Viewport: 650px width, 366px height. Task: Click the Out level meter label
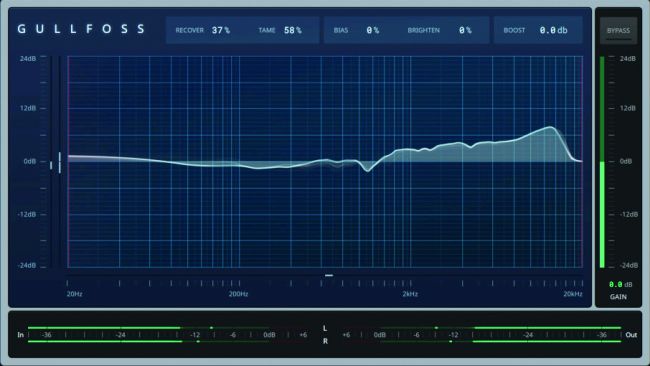click(x=631, y=334)
